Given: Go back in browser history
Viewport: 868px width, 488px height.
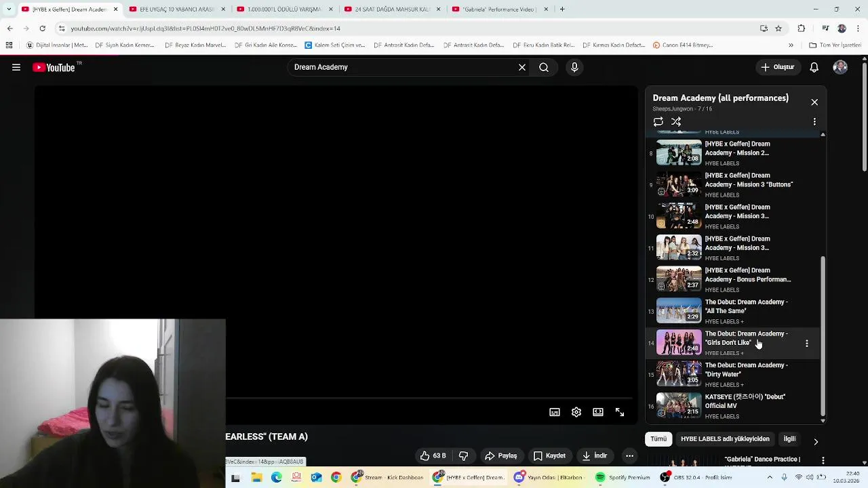Looking at the screenshot, I should pos(9,28).
